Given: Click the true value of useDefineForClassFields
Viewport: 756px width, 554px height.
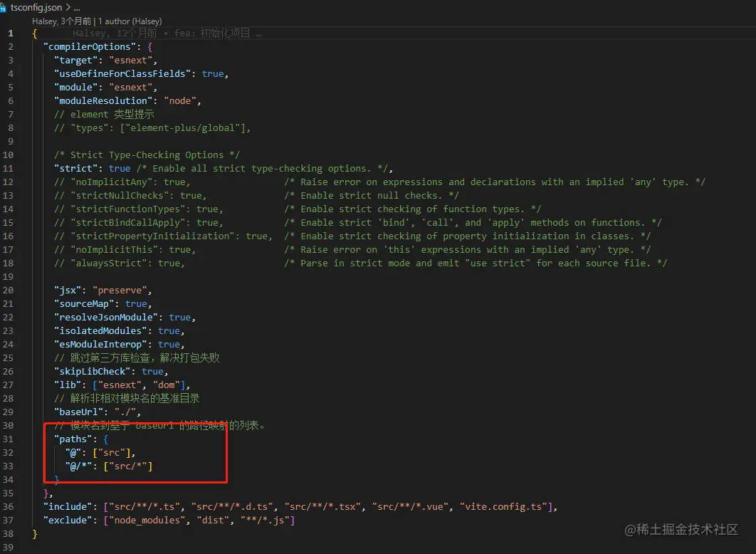Looking at the screenshot, I should click(213, 74).
